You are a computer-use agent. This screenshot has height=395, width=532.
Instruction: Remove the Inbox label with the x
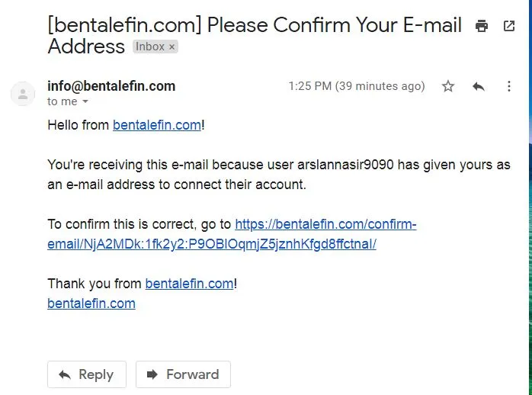point(172,47)
